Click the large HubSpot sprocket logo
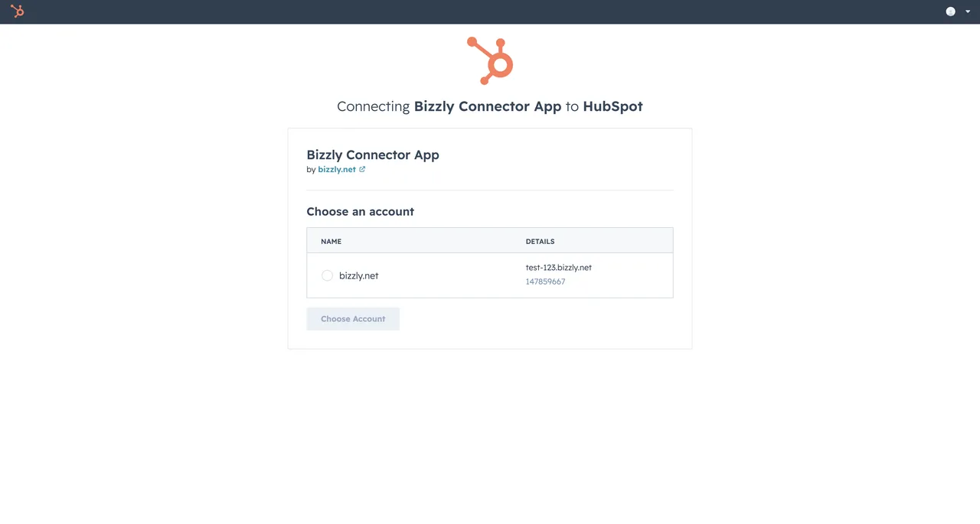 (490, 60)
